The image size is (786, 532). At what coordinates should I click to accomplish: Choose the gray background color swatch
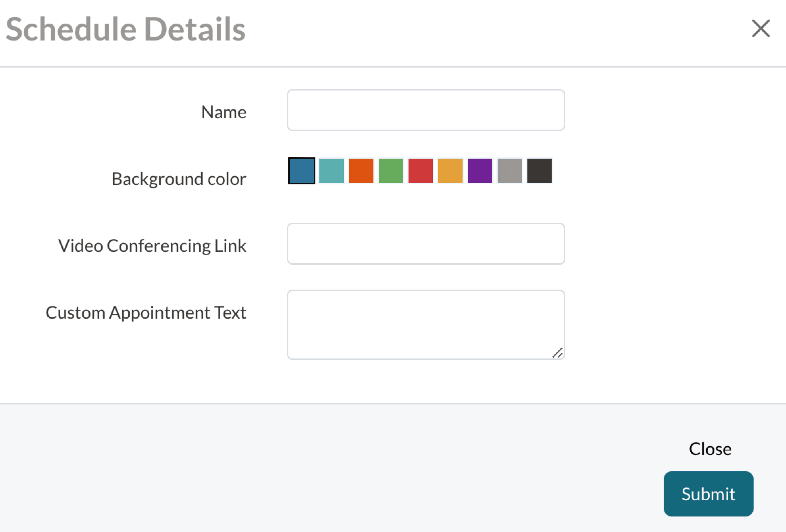[510, 171]
